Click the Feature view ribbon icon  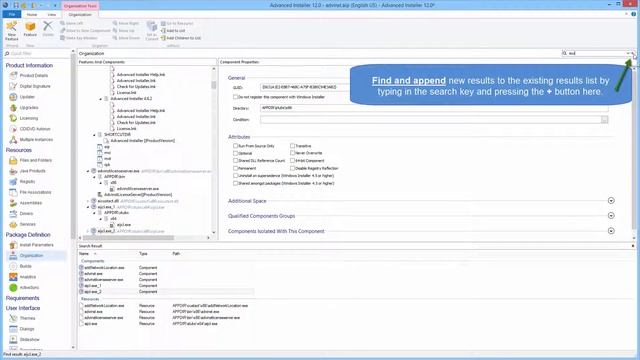point(30,29)
